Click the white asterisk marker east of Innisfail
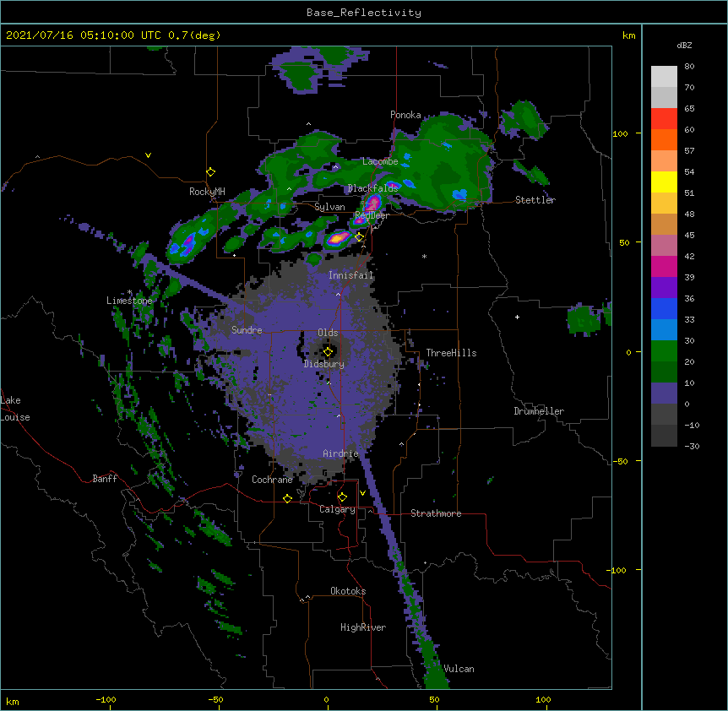The width and height of the screenshot is (728, 711). [x=424, y=257]
